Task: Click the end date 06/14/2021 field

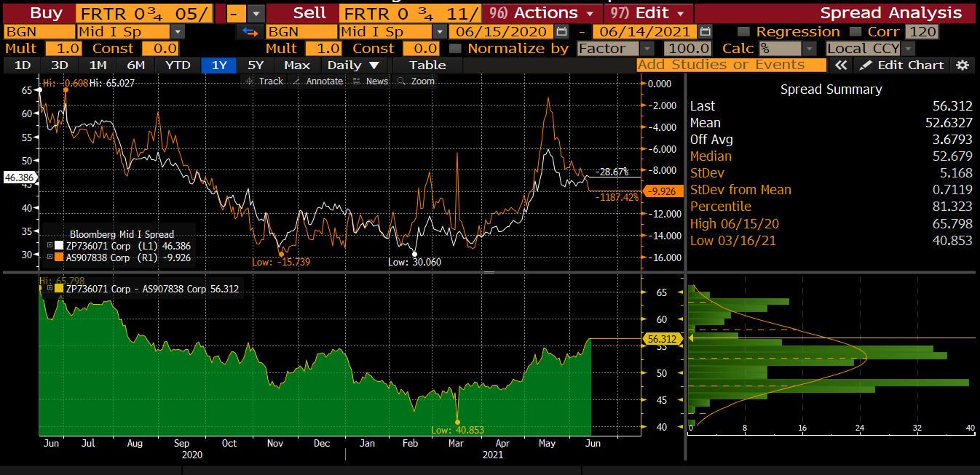Action: pyautogui.click(x=646, y=32)
